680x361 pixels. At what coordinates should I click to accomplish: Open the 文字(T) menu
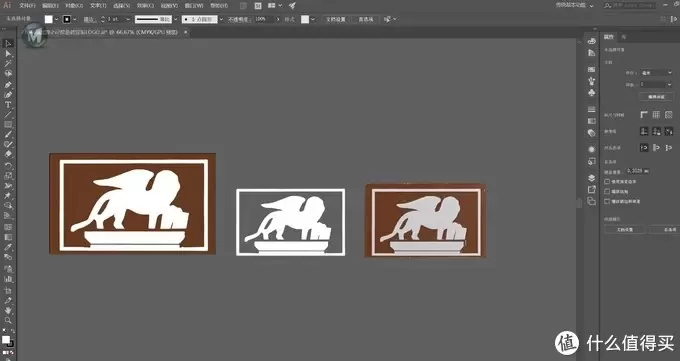[98, 6]
